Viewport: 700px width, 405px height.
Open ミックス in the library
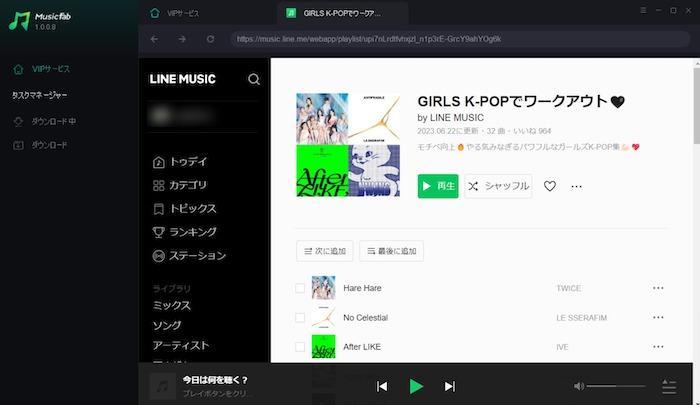(x=172, y=305)
